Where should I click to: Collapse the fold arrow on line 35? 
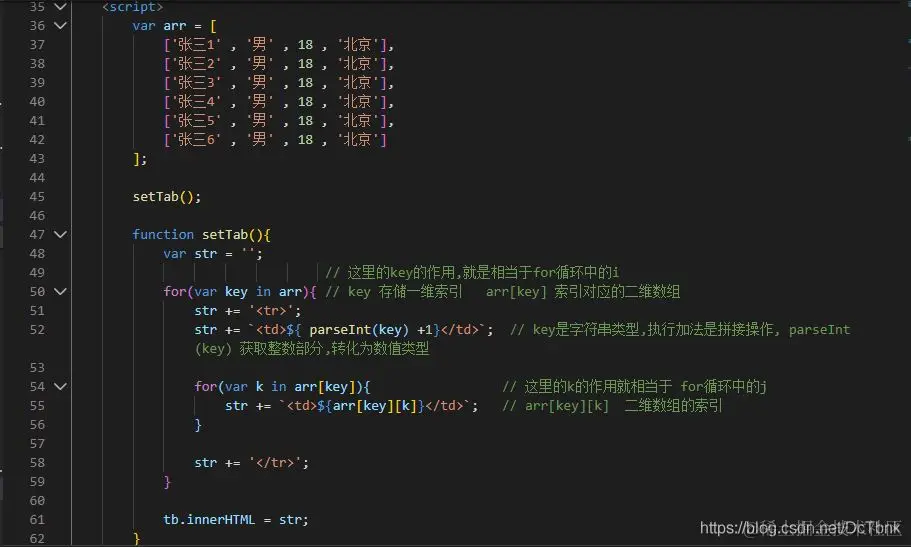click(x=60, y=7)
